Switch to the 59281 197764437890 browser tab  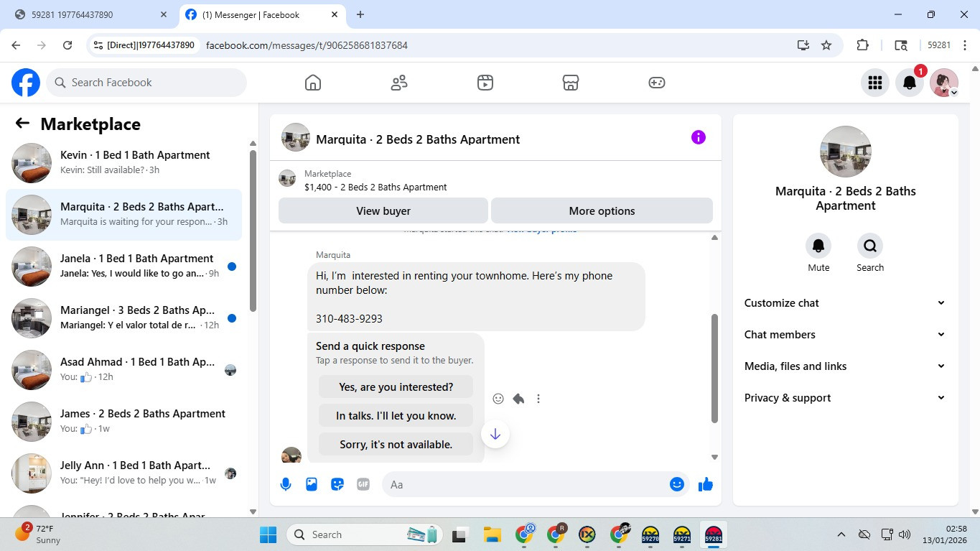pyautogui.click(x=90, y=14)
